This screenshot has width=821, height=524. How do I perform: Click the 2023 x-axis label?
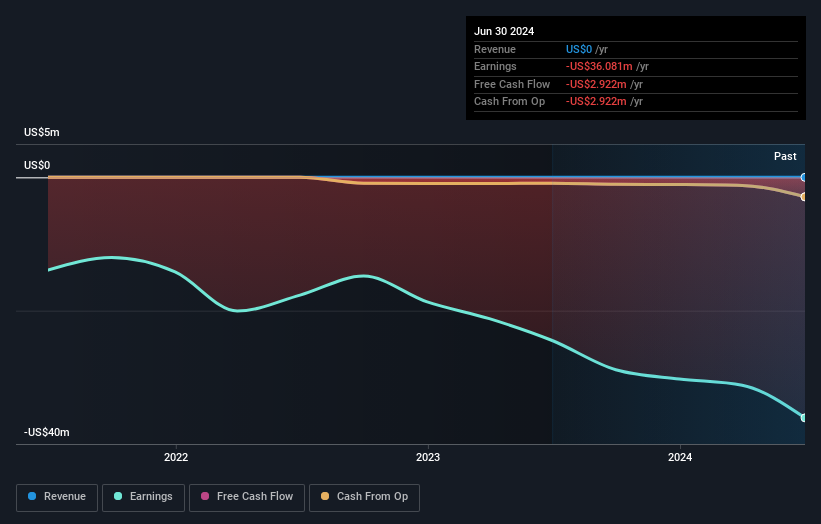click(428, 458)
